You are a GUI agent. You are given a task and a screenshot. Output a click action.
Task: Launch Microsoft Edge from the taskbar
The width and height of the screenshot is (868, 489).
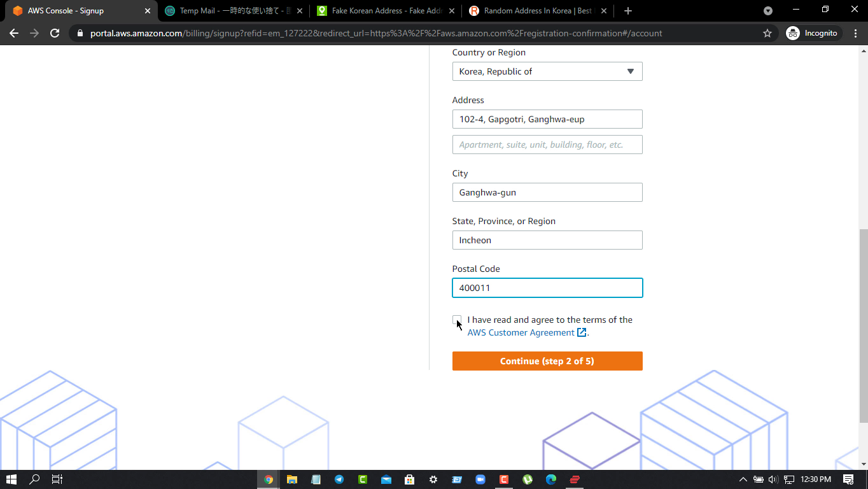[551, 479]
